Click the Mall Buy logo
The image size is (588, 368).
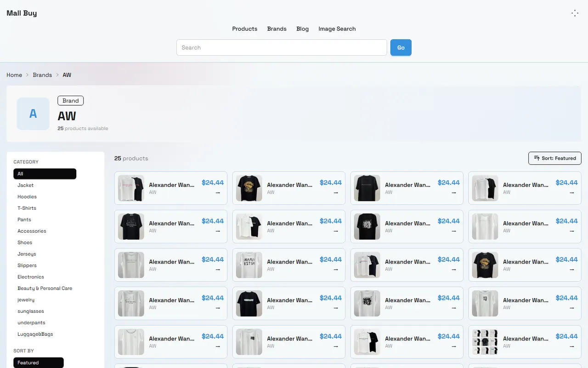[x=22, y=13]
